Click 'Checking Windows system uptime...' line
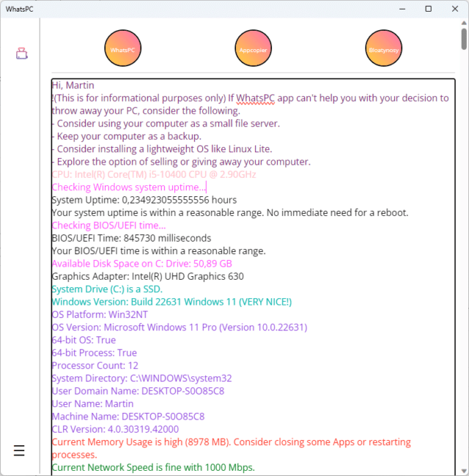 (129, 187)
